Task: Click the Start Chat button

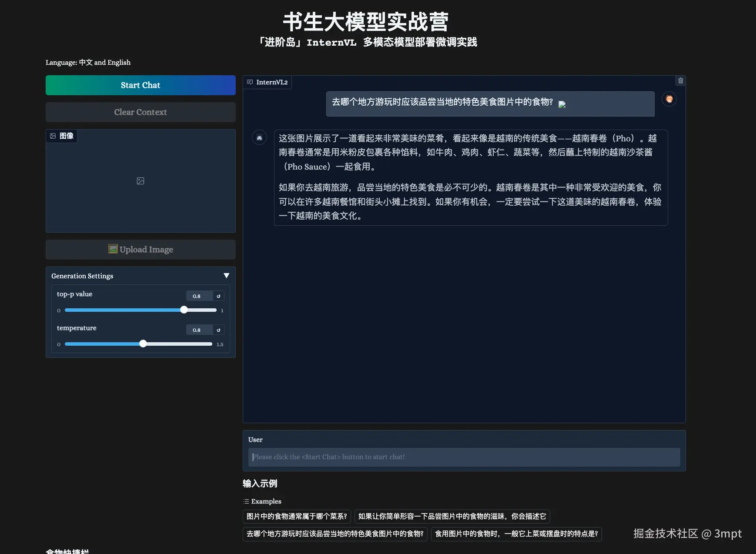Action: pos(140,85)
